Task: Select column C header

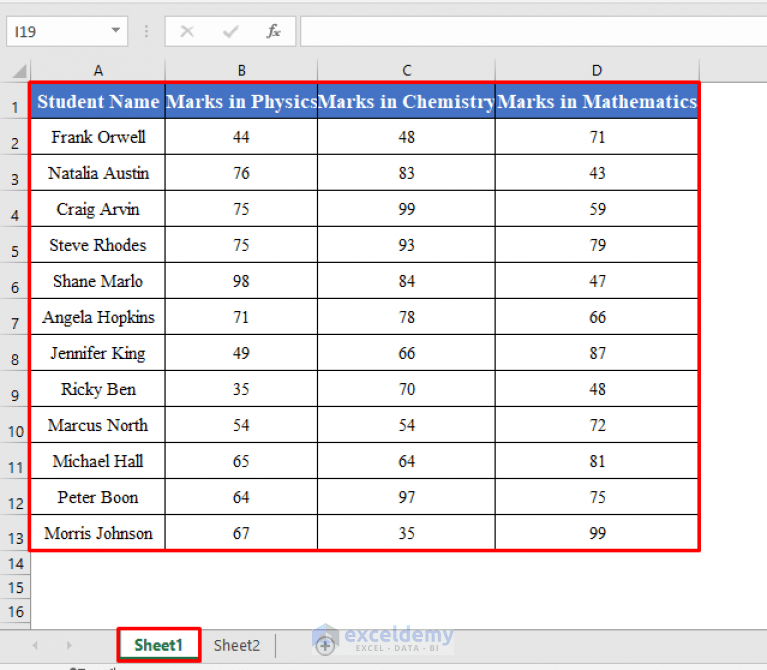Action: (406, 71)
